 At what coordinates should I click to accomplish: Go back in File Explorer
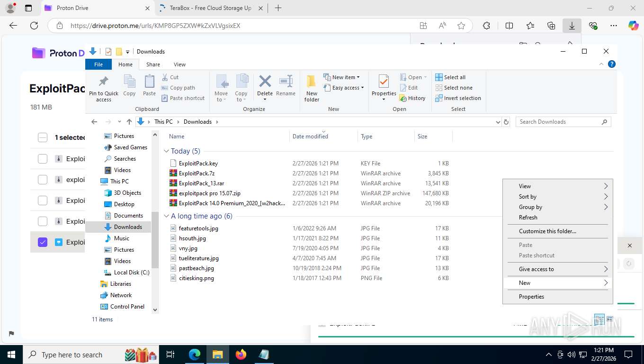94,122
